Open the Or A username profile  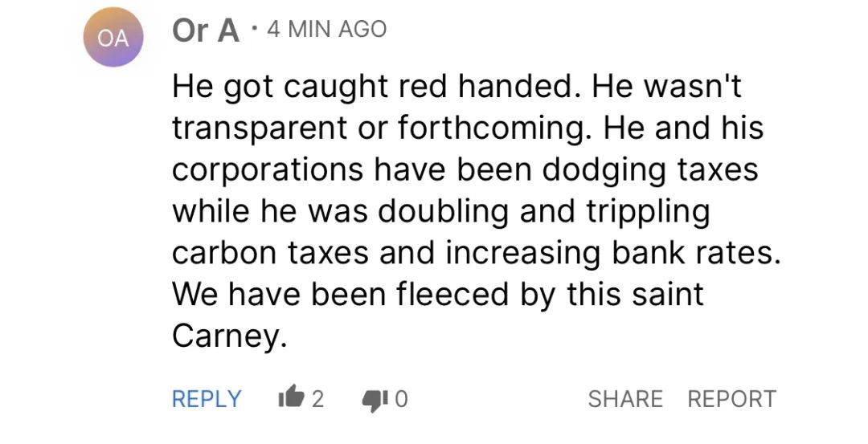click(206, 30)
